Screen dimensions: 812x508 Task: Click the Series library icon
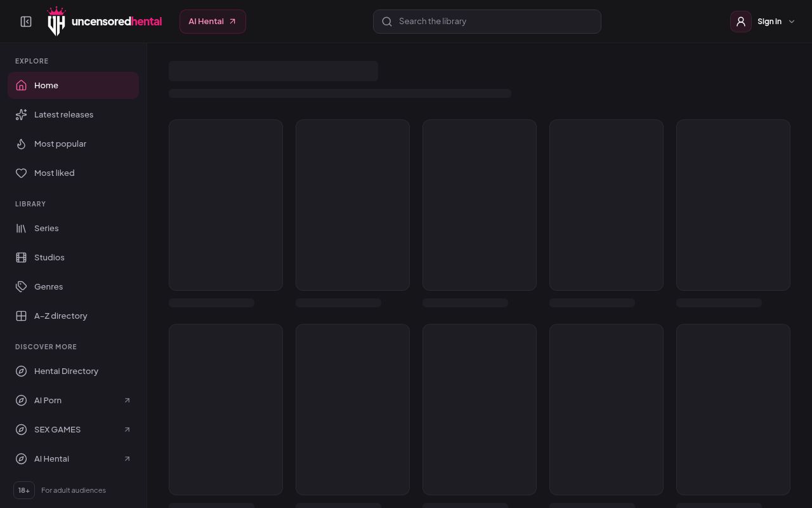[x=21, y=228]
